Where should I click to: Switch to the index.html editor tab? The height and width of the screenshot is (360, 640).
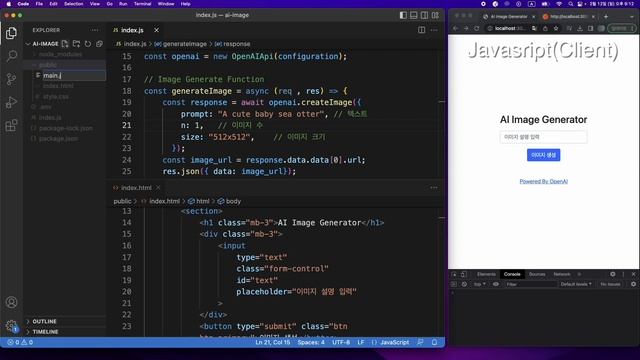point(136,188)
